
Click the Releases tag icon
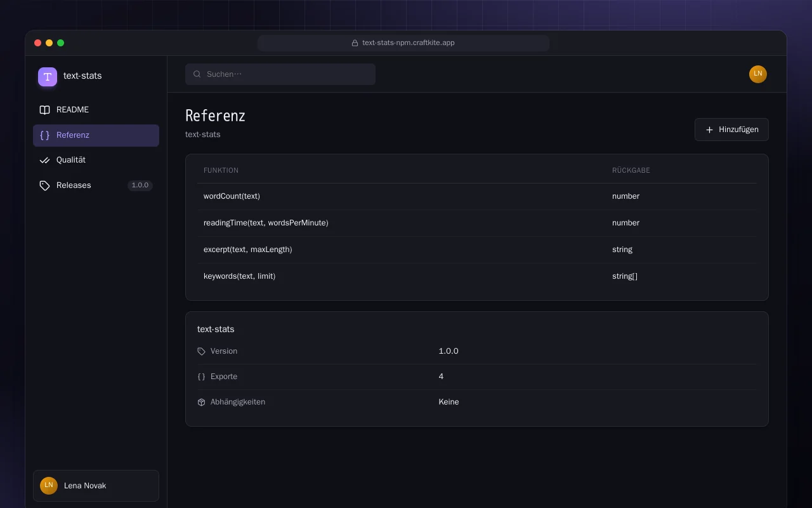coord(44,185)
